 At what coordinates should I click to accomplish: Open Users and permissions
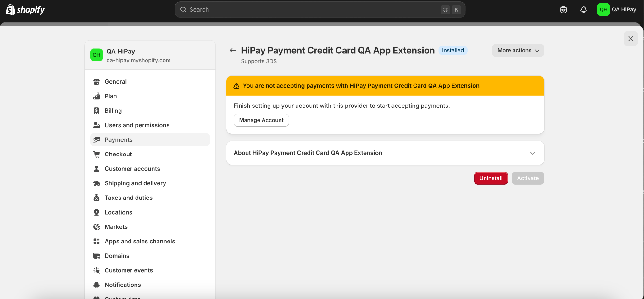150,125
